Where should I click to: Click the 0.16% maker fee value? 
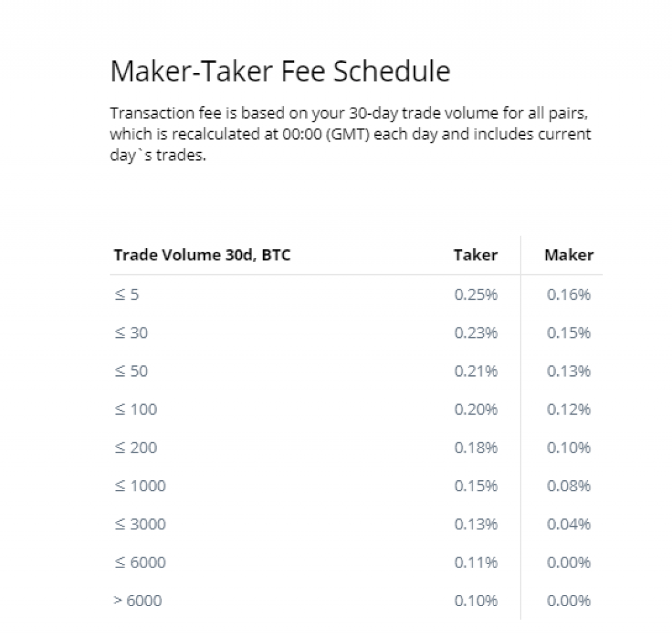tap(569, 295)
